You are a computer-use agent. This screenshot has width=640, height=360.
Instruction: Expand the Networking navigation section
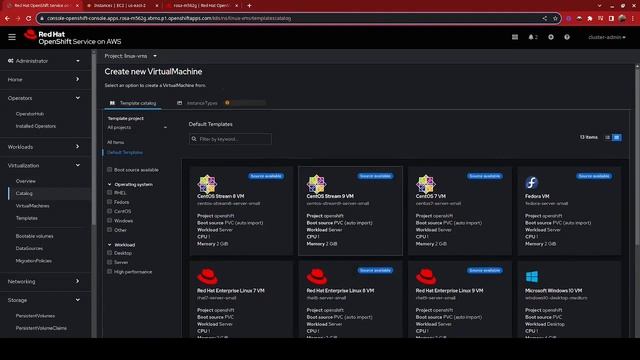[x=44, y=282]
